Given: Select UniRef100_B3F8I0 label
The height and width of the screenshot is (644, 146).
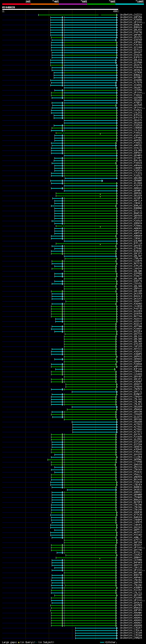Looking at the screenshot, I should [131, 58].
